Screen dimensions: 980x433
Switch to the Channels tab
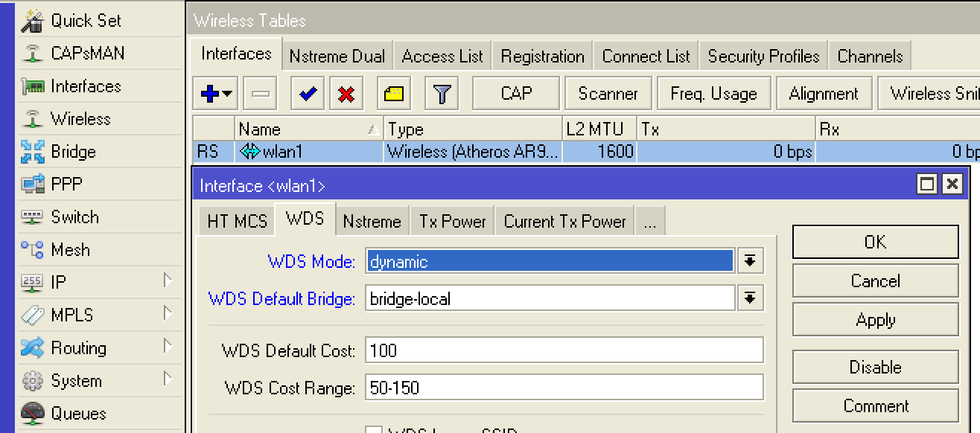point(870,57)
